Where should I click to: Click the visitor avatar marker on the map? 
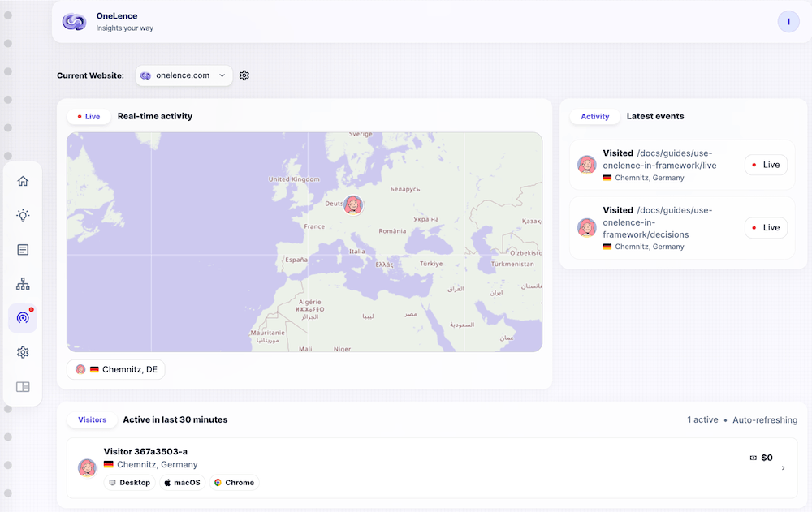[x=353, y=205]
